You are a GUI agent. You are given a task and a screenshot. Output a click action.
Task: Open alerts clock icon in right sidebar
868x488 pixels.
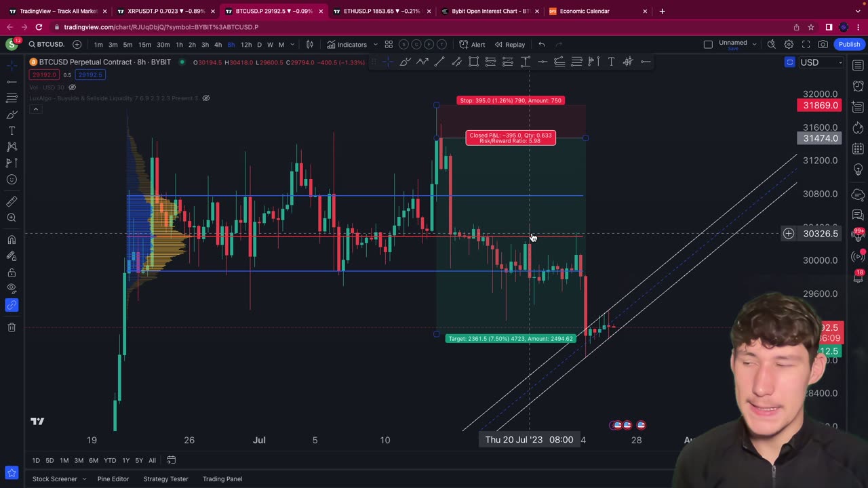pos(858,86)
